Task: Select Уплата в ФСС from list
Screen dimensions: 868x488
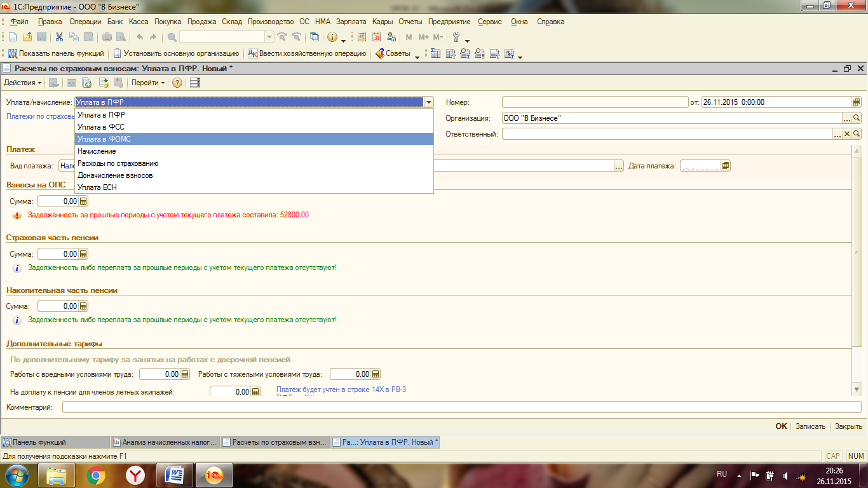Action: tap(254, 127)
